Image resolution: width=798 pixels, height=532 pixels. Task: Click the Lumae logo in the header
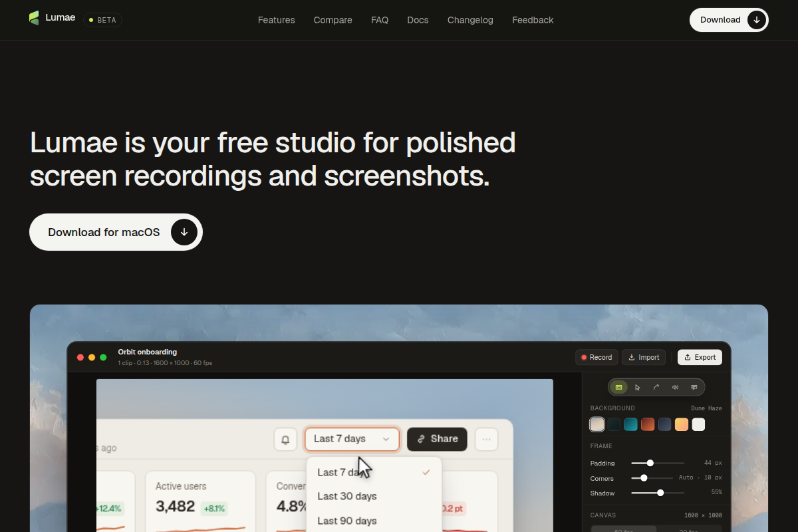click(x=52, y=19)
